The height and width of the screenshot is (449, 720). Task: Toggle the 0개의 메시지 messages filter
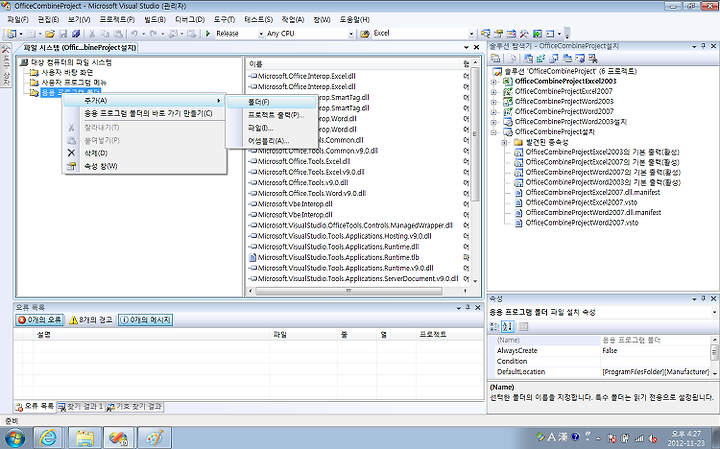point(146,320)
